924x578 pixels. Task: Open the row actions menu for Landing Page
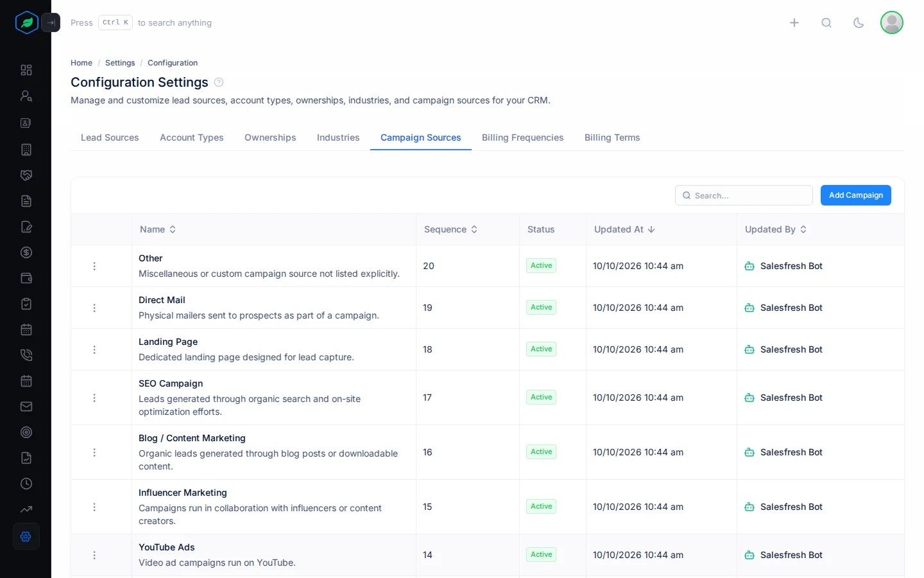pos(94,349)
